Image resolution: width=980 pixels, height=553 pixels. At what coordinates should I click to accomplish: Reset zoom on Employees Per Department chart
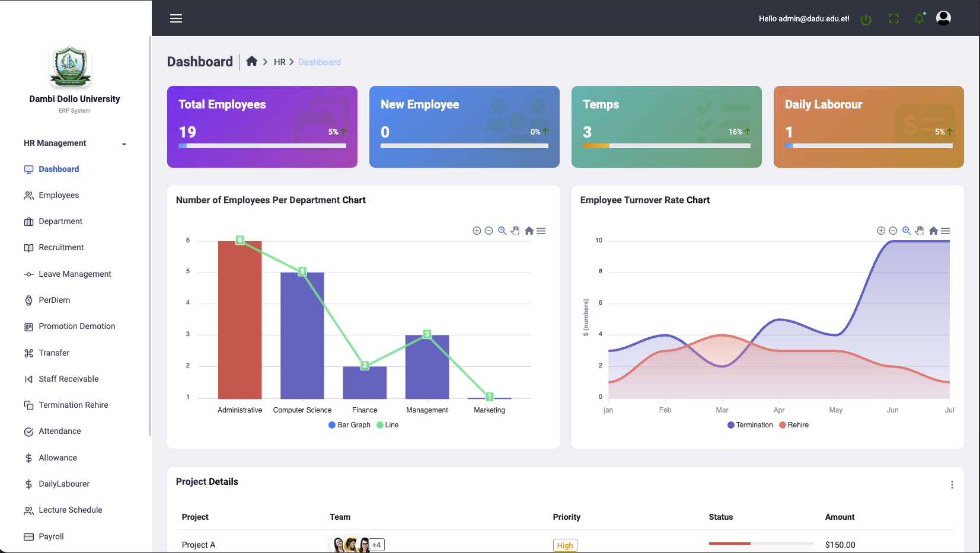click(x=529, y=231)
